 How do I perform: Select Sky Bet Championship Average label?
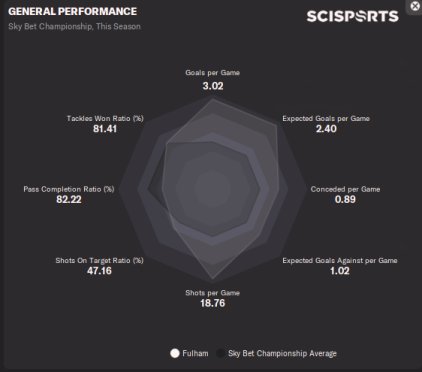pyautogui.click(x=282, y=353)
